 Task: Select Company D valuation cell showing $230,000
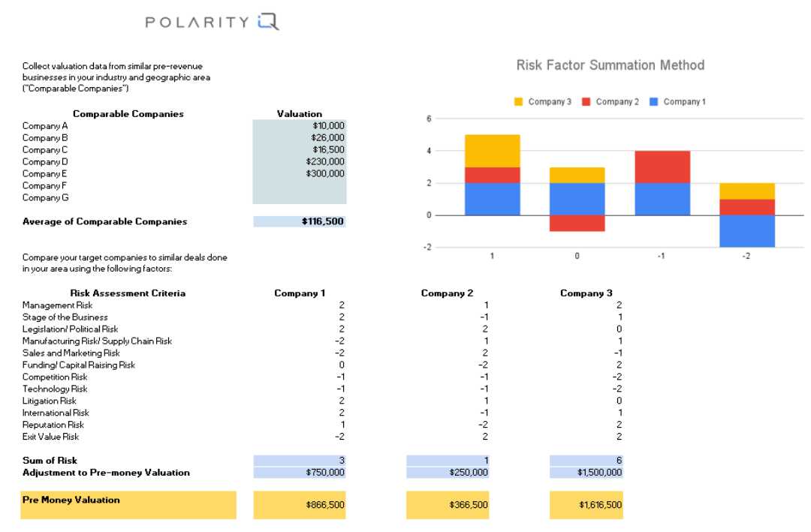300,161
